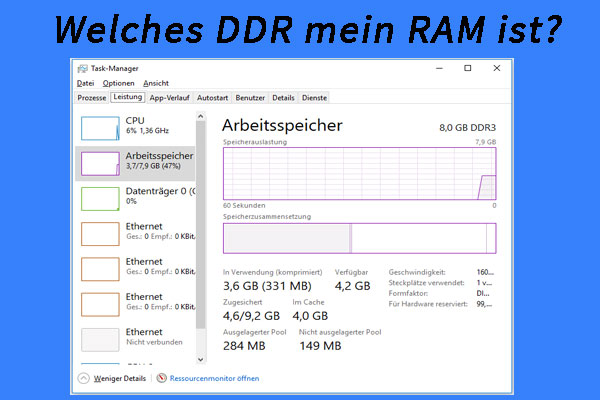Click the Speicherzusammensetzung composition bar
Screen dimensions: 600x400
pyautogui.click(x=360, y=238)
